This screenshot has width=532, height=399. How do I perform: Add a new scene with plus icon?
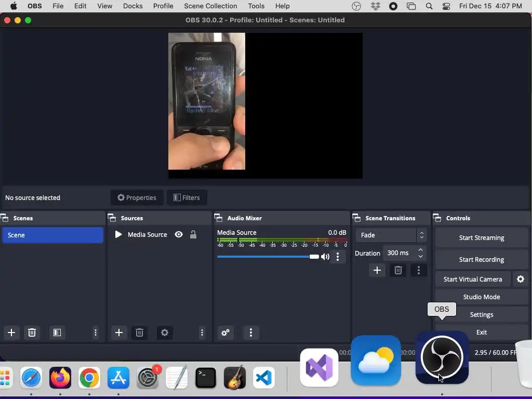(x=11, y=332)
